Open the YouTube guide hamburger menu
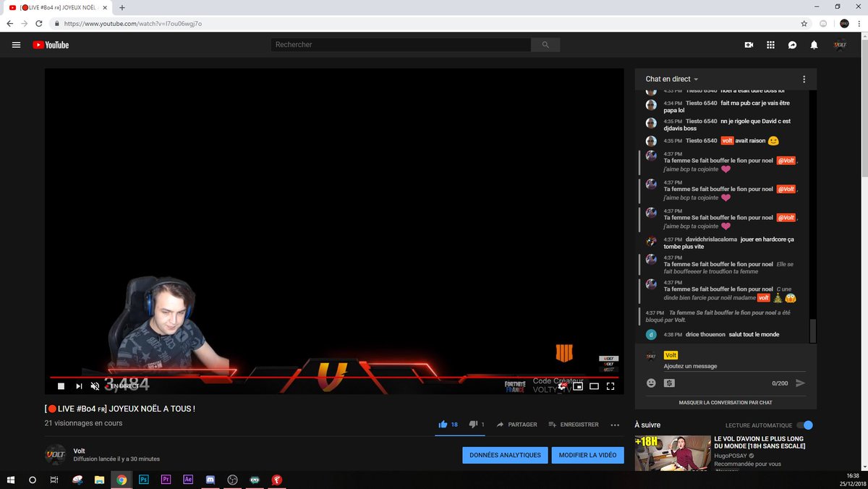The height and width of the screenshot is (489, 868). tap(16, 45)
